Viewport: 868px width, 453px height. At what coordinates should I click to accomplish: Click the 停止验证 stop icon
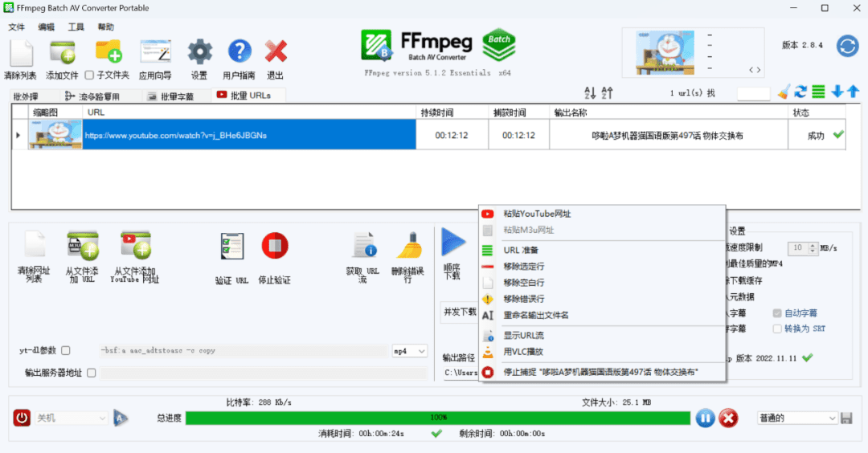point(274,247)
